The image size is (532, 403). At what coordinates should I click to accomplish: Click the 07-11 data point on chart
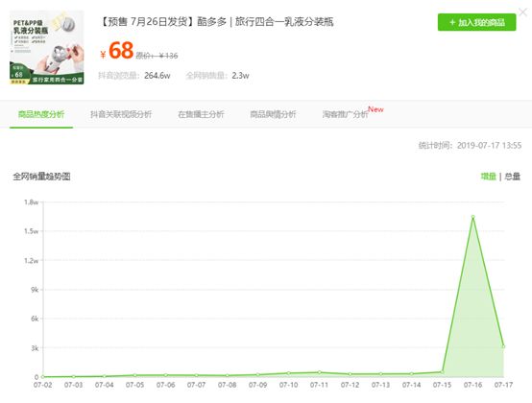319,372
